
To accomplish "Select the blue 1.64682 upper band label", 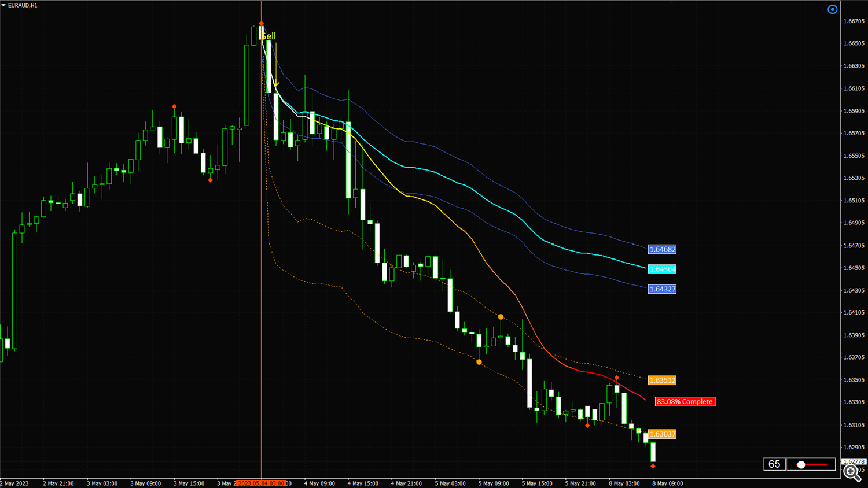I will pyautogui.click(x=662, y=250).
